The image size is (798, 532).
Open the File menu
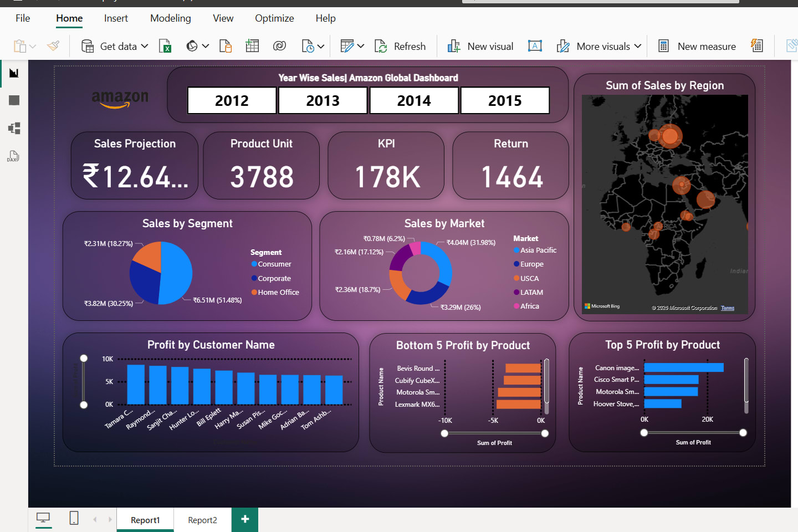(x=23, y=18)
